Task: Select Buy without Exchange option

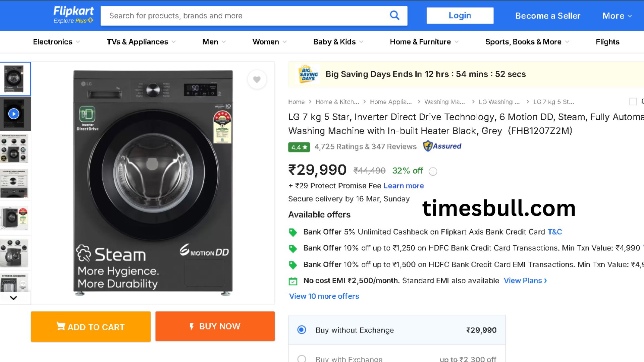Action: (302, 330)
